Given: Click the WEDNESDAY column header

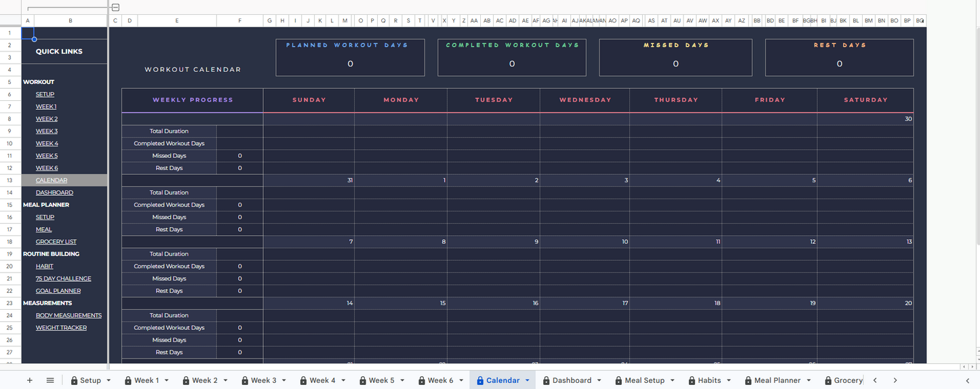Looking at the screenshot, I should [585, 100].
